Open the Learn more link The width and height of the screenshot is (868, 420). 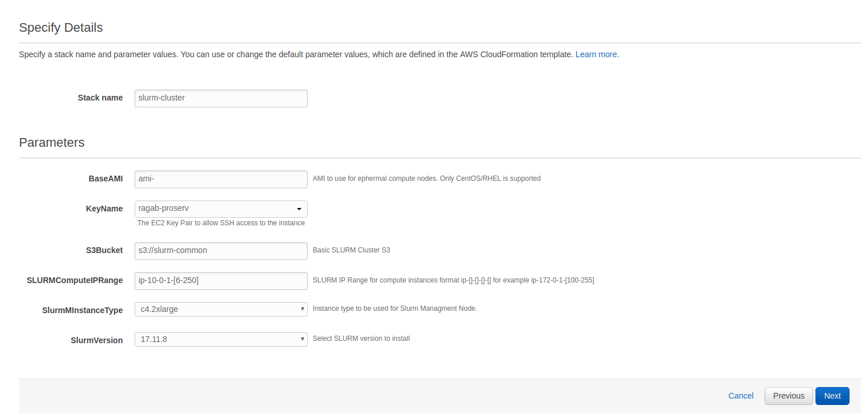click(x=597, y=54)
